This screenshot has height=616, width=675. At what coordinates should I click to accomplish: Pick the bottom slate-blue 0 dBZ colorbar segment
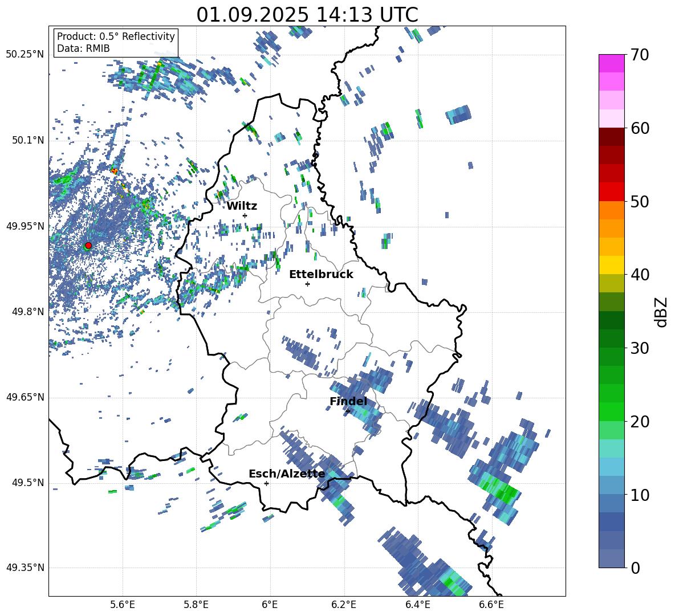pyautogui.click(x=611, y=558)
